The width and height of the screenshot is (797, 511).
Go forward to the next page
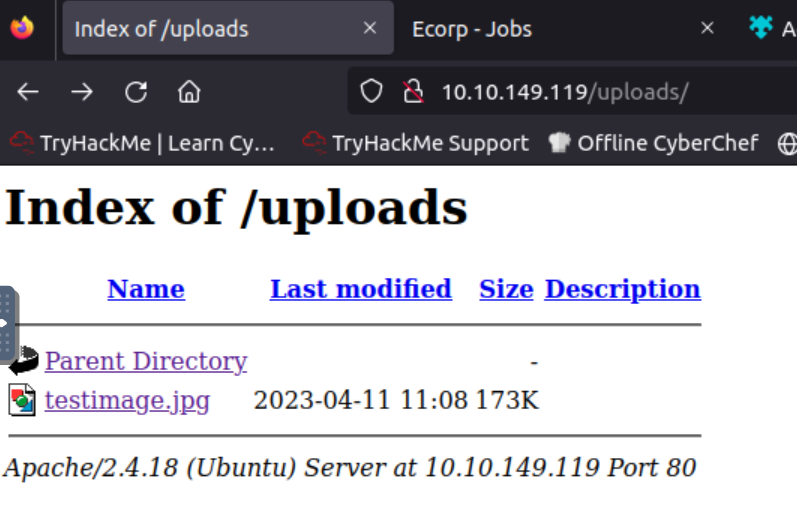coord(82,93)
